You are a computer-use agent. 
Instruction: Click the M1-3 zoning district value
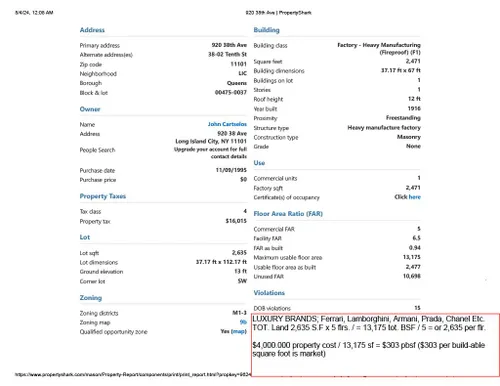[x=239, y=313]
